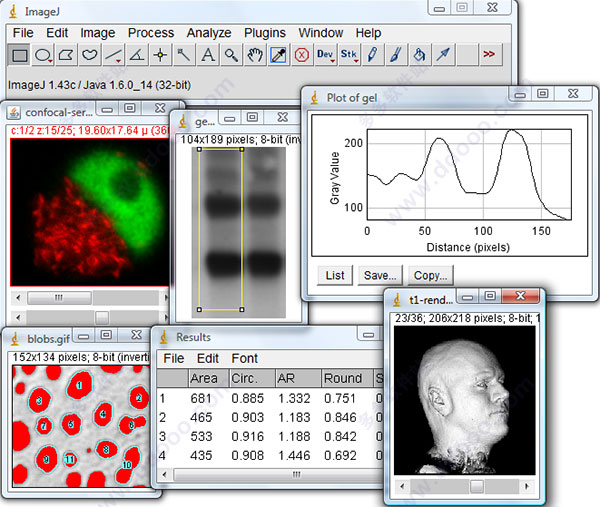Select the Paintbrush tool

396,55
